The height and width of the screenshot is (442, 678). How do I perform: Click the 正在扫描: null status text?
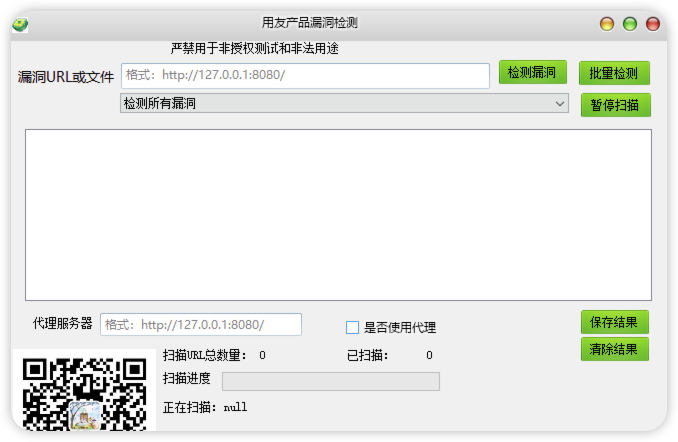pos(205,407)
